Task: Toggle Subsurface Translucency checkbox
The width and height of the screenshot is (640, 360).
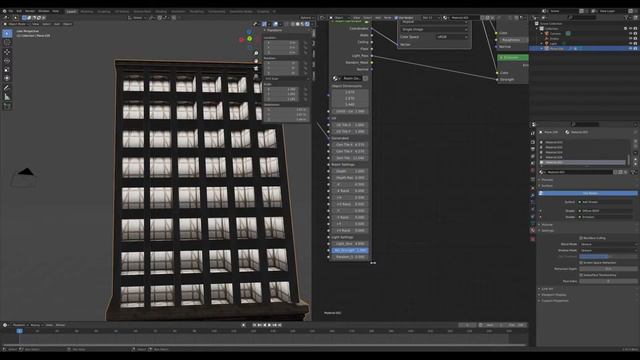Action: click(581, 275)
